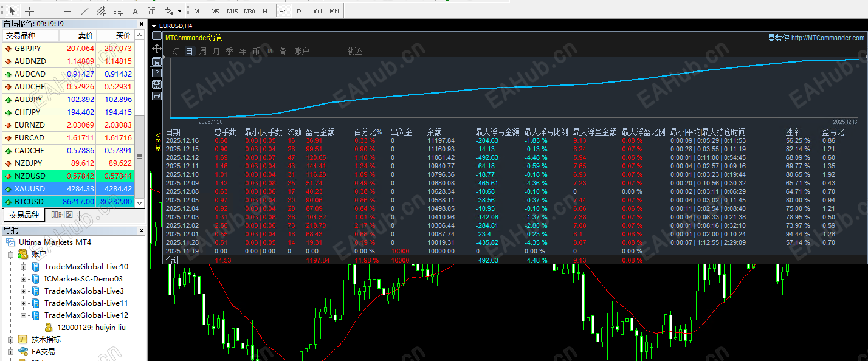Viewport: 868px width, 361px height.
Task: Expand TradeMaxGlobal-Live10 account node
Action: click(23, 266)
